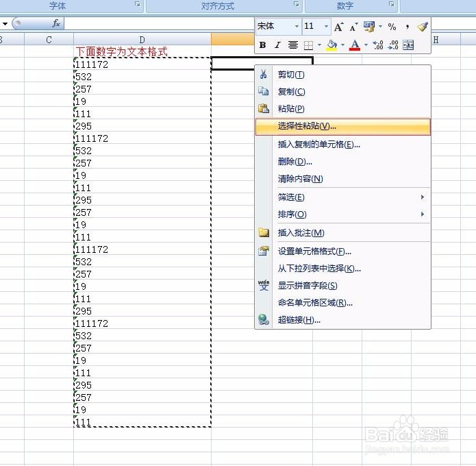This screenshot has width=476, height=466.
Task: Click the globe icon beside 超链接
Action: pos(264,319)
